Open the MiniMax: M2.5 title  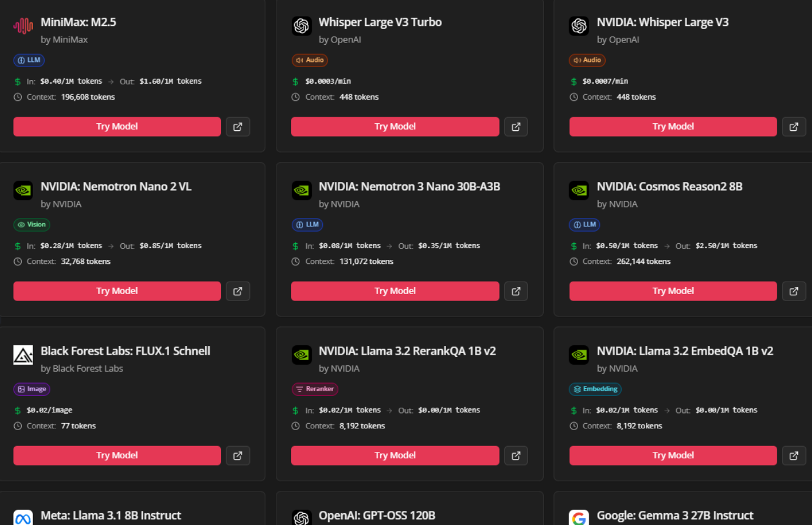[x=78, y=22]
